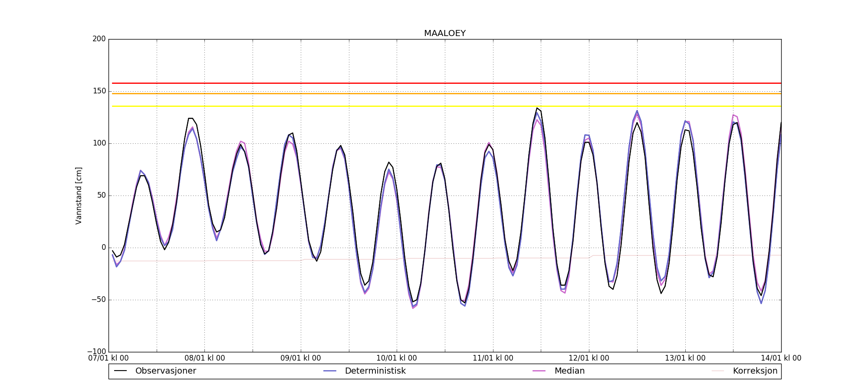Click the x-axis label 10/01 kl 00

coord(397,358)
